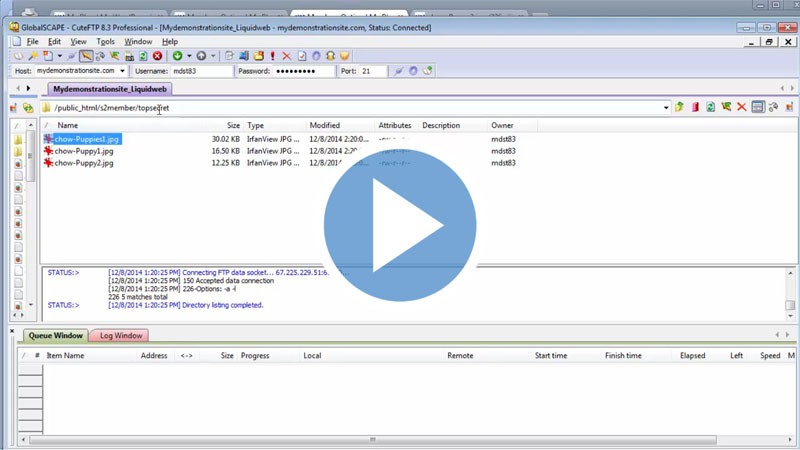Switch to the Log Window tab
800x450 pixels.
coord(121,336)
